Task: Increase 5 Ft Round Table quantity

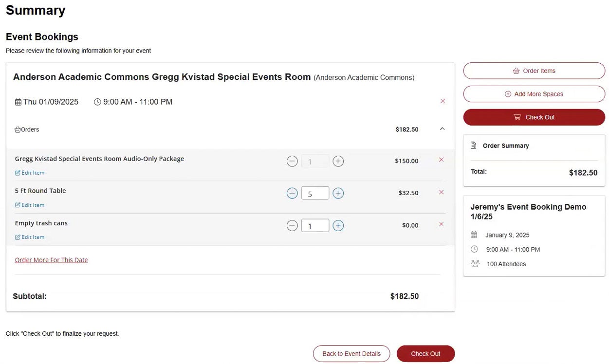Action: [x=338, y=193]
